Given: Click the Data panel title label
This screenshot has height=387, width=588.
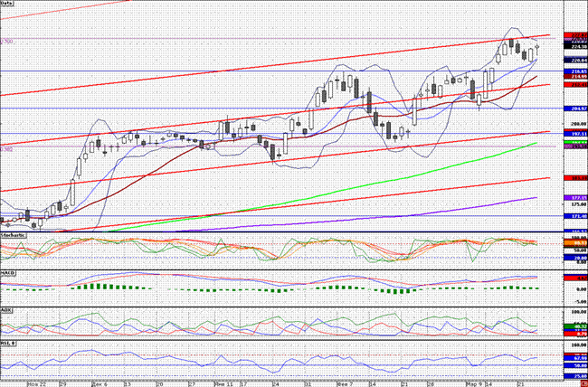Looking at the screenshot, I should coord(8,5).
